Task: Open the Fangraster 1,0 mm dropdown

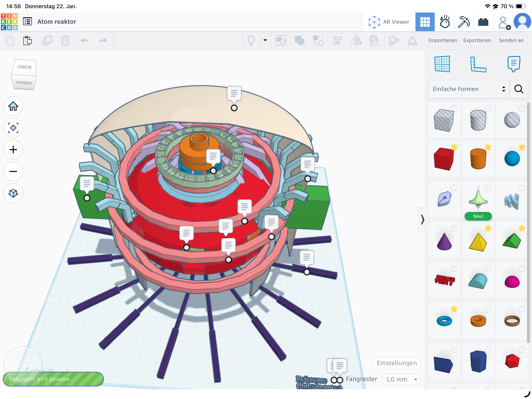Action: (x=401, y=379)
